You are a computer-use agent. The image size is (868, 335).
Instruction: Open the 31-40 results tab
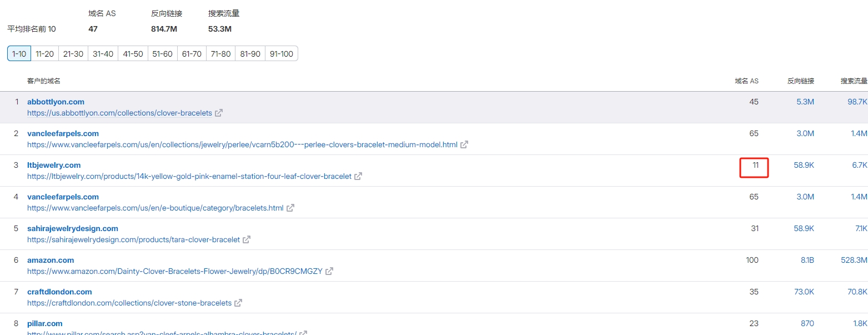103,53
